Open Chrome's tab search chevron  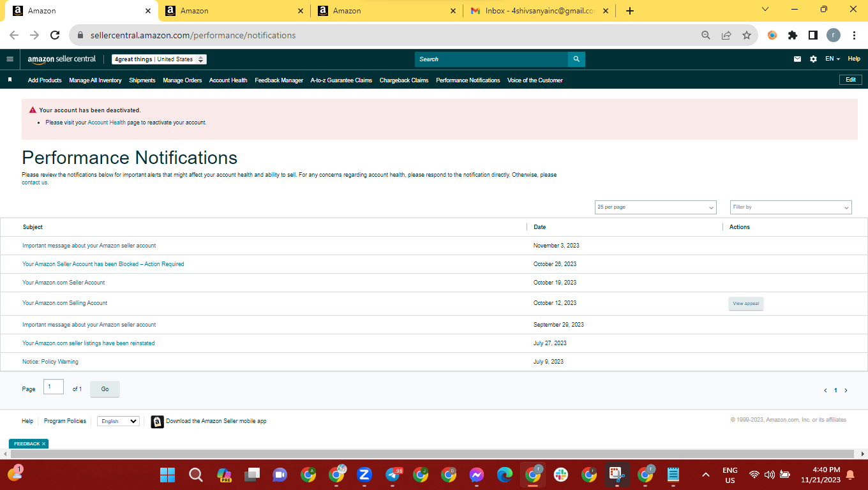pyautogui.click(x=765, y=10)
